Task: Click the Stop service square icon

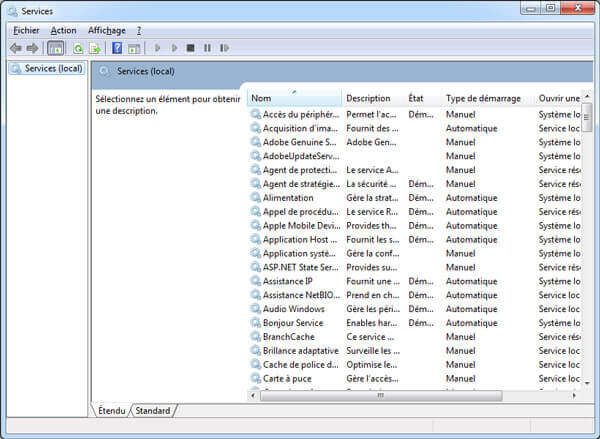Action: click(x=190, y=48)
